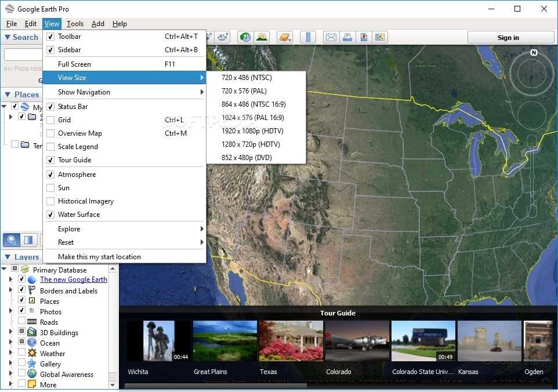Click the Primary Database layers icon
The height and width of the screenshot is (392, 558).
(x=25, y=269)
